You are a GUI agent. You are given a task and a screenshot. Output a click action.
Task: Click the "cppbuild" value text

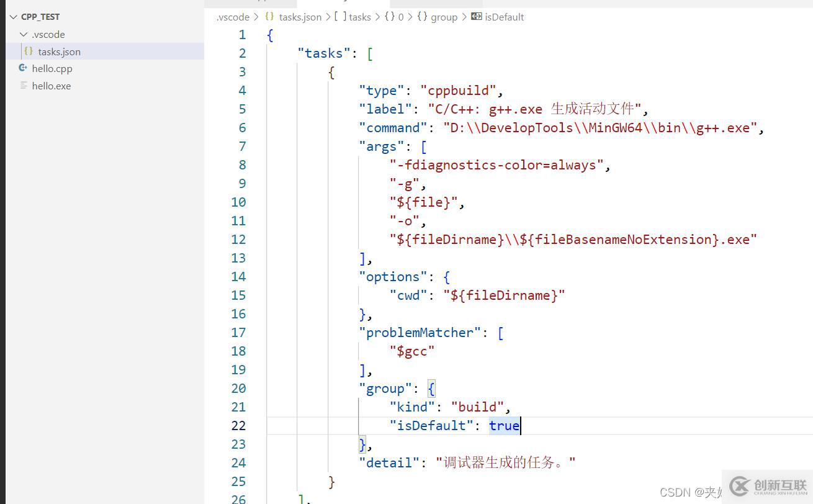[x=459, y=91]
